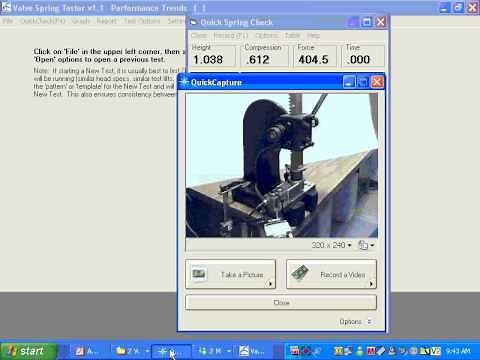The width and height of the screenshot is (480, 360).
Task: Click QuickCapture title bar star icon
Action: point(184,82)
